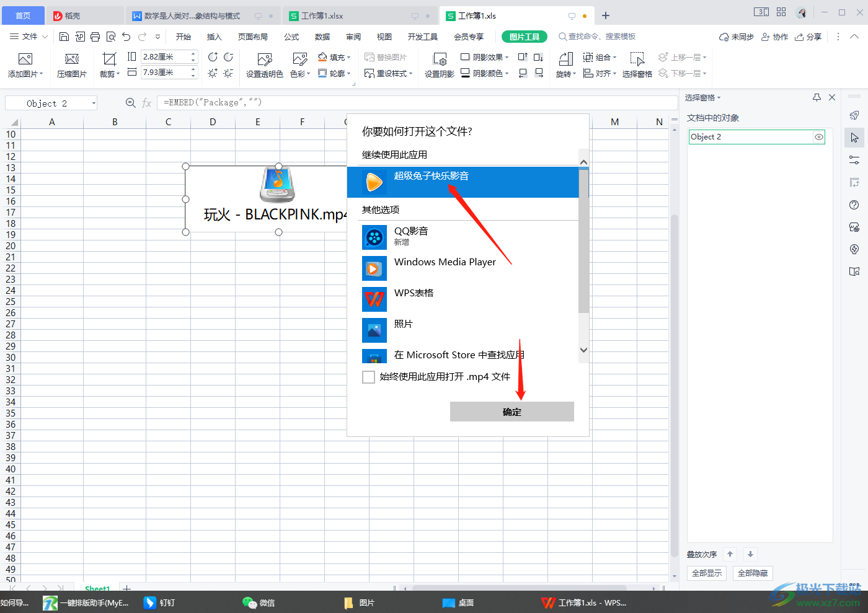Click the rocket icon in right sidebar
The image size is (868, 613).
[854, 115]
